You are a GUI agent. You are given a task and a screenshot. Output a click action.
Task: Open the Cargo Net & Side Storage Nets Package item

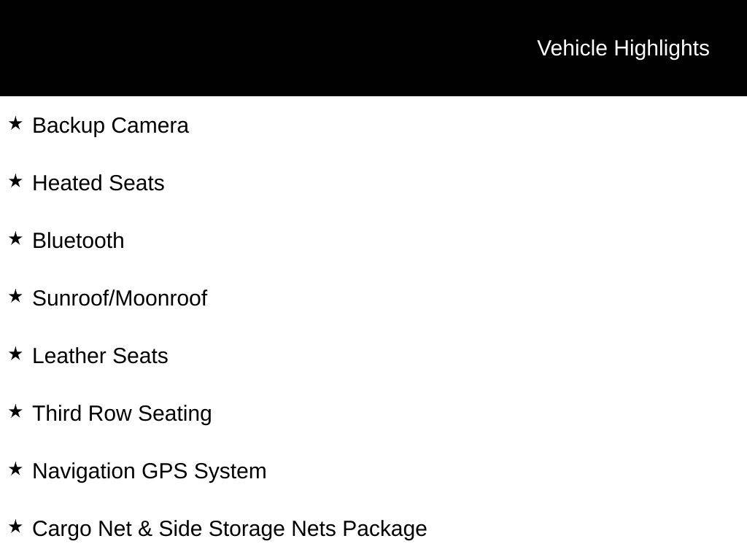230,529
